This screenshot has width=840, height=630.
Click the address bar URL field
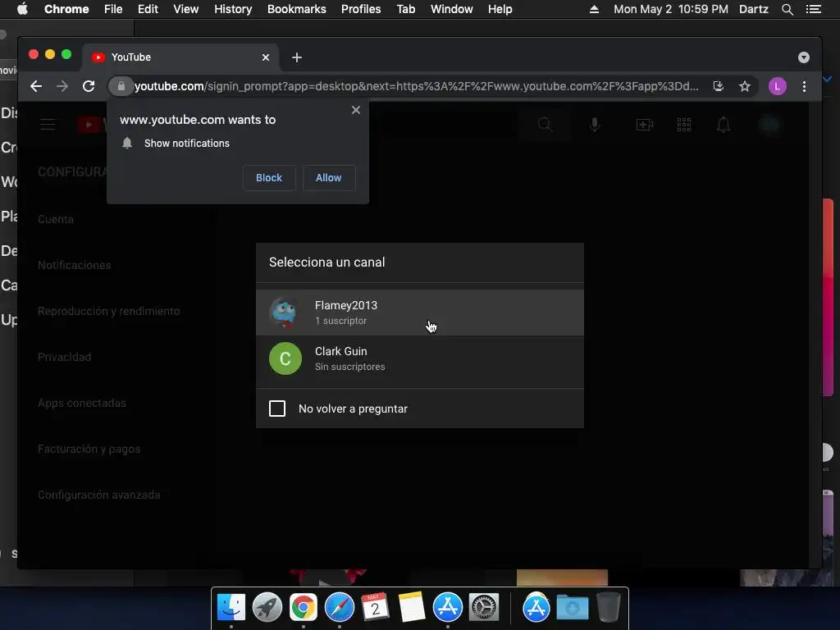[416, 86]
